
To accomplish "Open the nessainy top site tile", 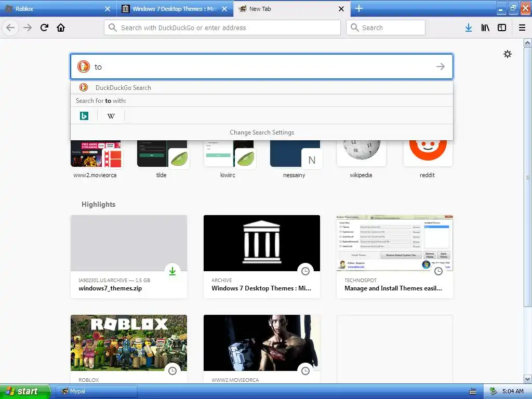I will [x=295, y=159].
